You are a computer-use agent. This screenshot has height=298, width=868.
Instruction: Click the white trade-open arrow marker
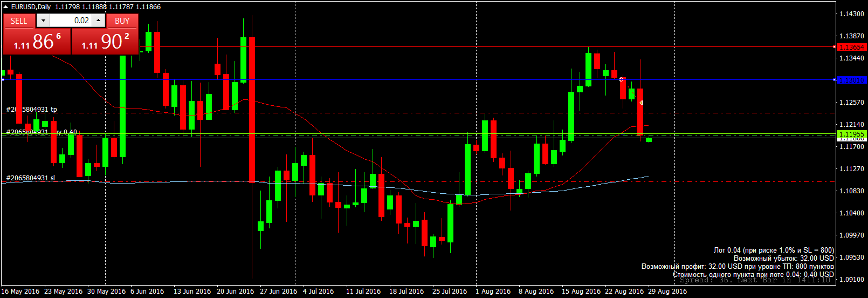[621, 80]
